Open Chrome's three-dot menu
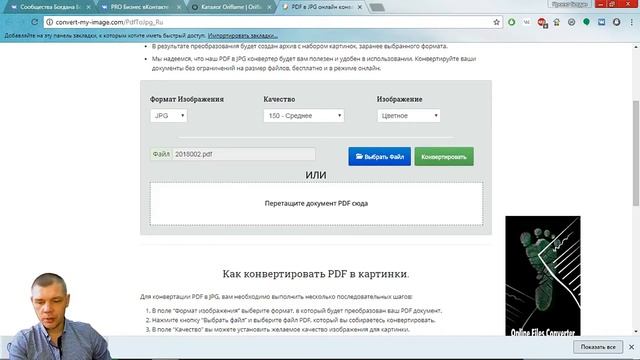The height and width of the screenshot is (360, 640). tap(631, 22)
